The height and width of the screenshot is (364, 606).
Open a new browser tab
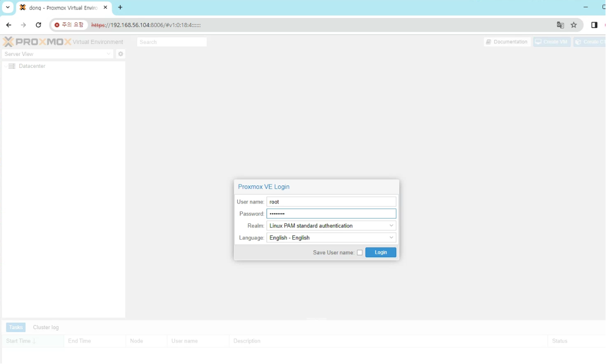pyautogui.click(x=120, y=7)
